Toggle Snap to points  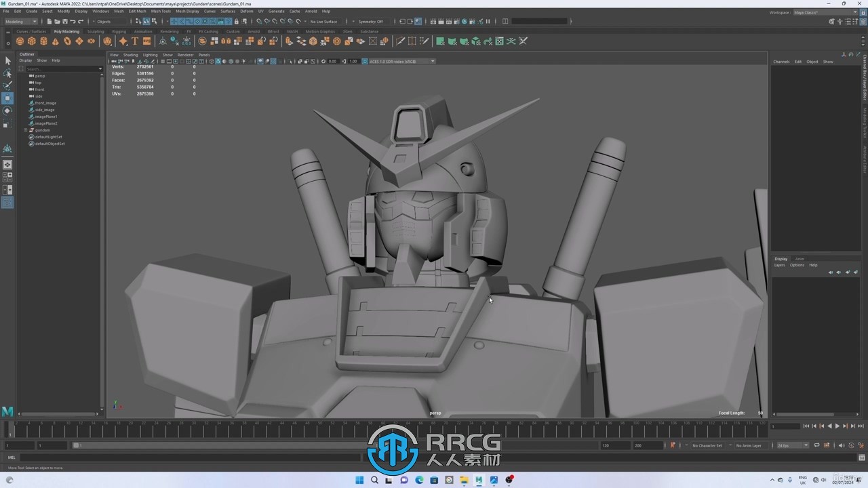(x=275, y=22)
